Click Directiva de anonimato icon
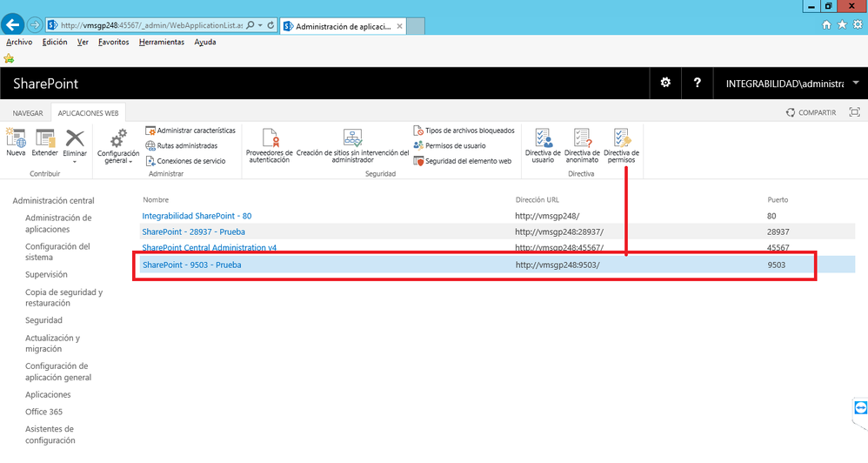 click(583, 138)
